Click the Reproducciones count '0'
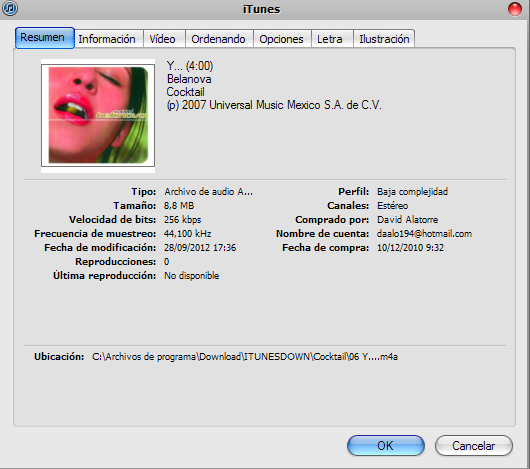Viewport: 530px width, 469px height. click(x=166, y=262)
